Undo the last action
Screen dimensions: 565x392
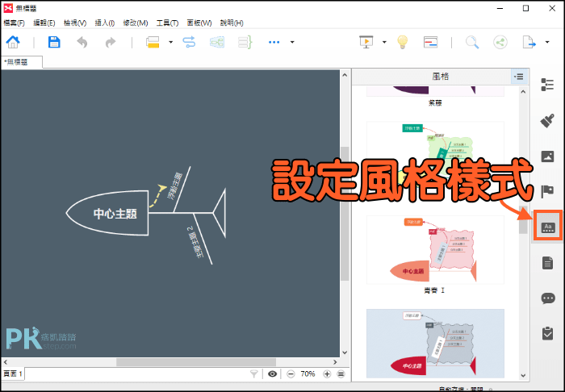click(x=82, y=43)
